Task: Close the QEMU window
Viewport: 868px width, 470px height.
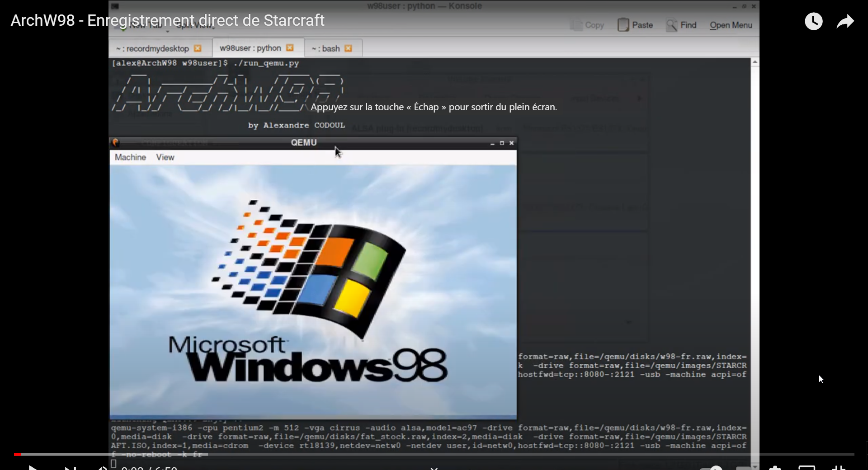Action: [511, 143]
